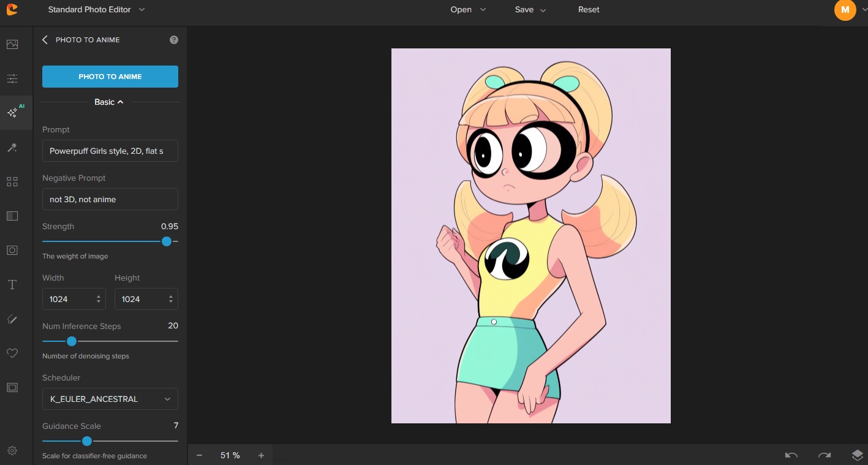The height and width of the screenshot is (465, 868).
Task: Click the help question mark icon
Action: click(174, 40)
